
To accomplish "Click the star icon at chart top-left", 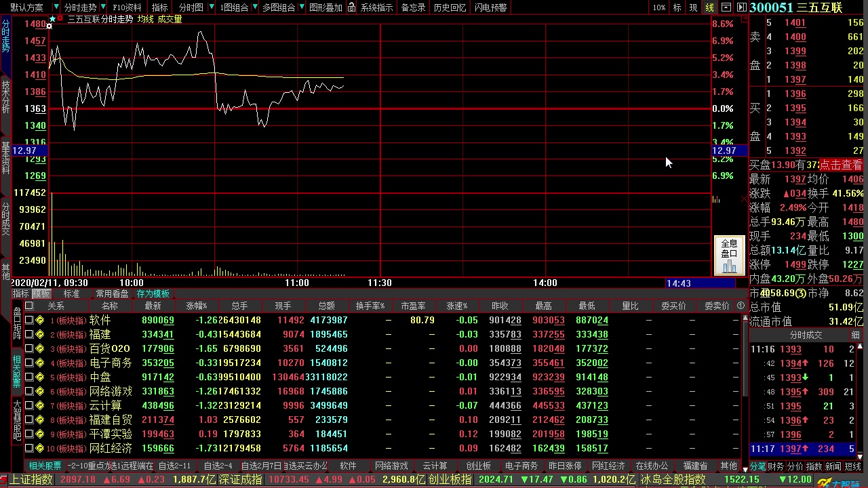I will tap(52, 19).
